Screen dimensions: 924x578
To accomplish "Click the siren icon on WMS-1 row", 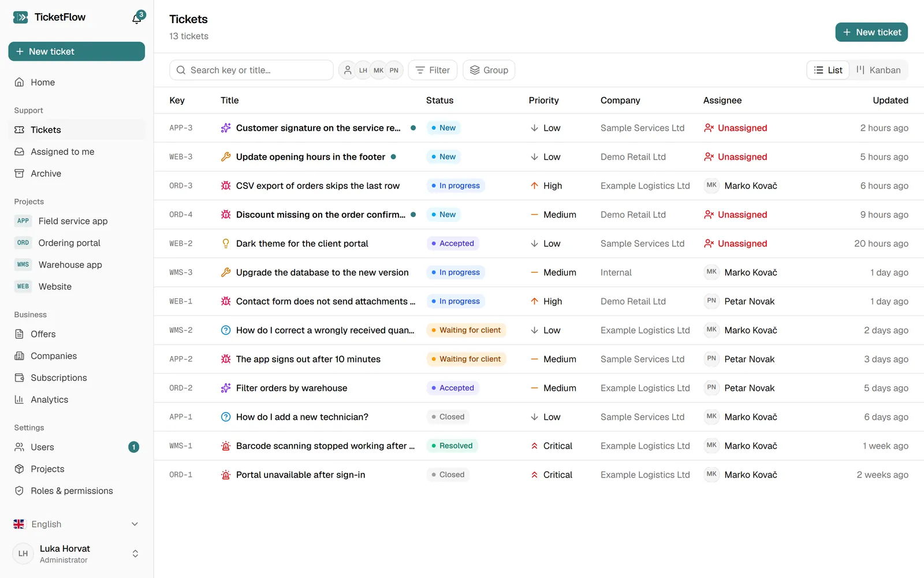I will pyautogui.click(x=226, y=446).
